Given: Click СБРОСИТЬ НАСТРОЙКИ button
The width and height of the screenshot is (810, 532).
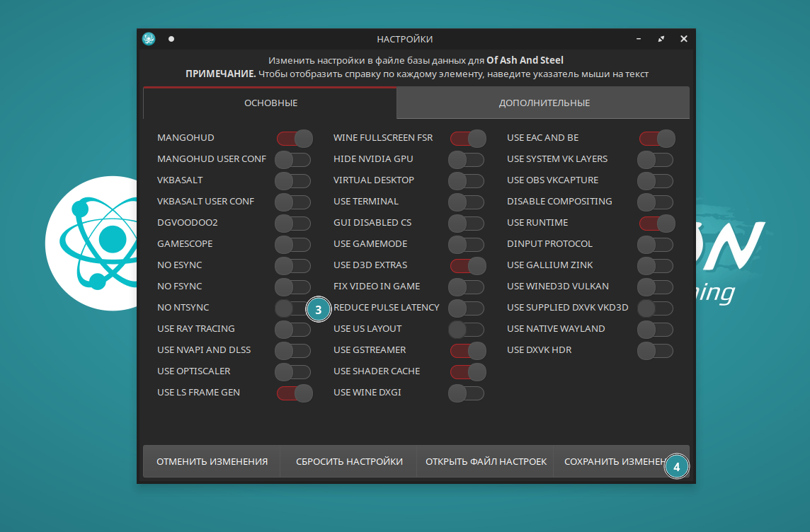Looking at the screenshot, I should [348, 461].
